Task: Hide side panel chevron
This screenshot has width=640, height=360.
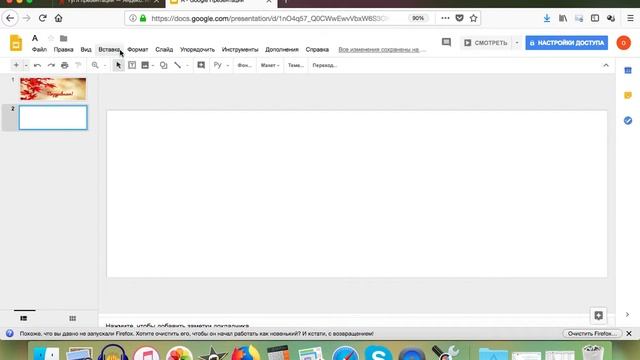Action: point(627,315)
